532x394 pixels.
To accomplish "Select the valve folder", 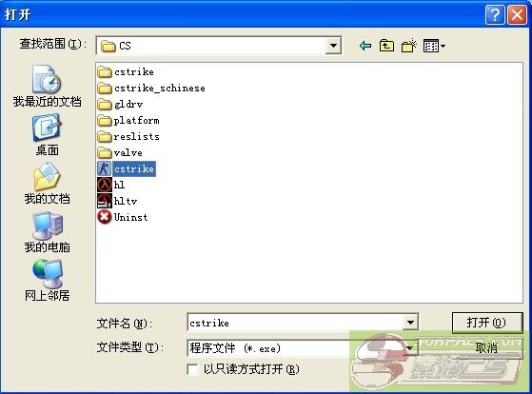I will tap(120, 152).
